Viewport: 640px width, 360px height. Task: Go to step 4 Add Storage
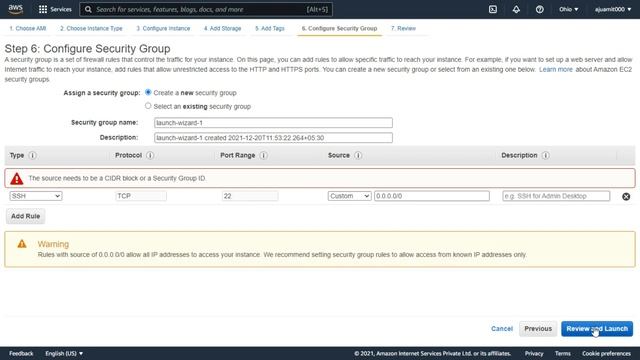(222, 29)
